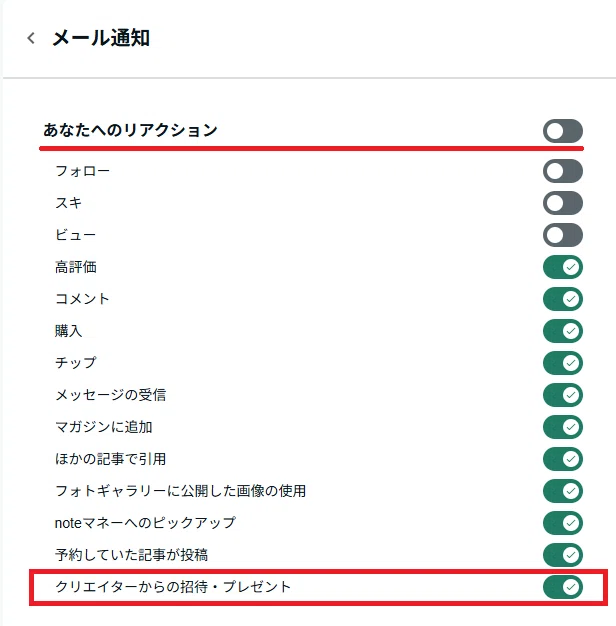Switch on ビュー notification toggle
The width and height of the screenshot is (616, 626).
tap(563, 235)
